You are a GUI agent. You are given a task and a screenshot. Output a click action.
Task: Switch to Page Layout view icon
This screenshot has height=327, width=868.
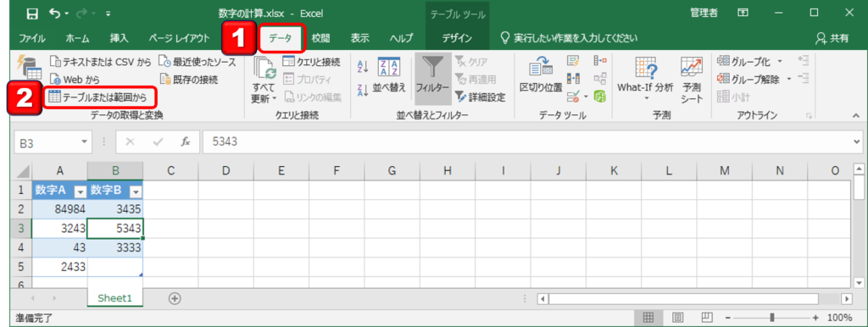pos(677,318)
